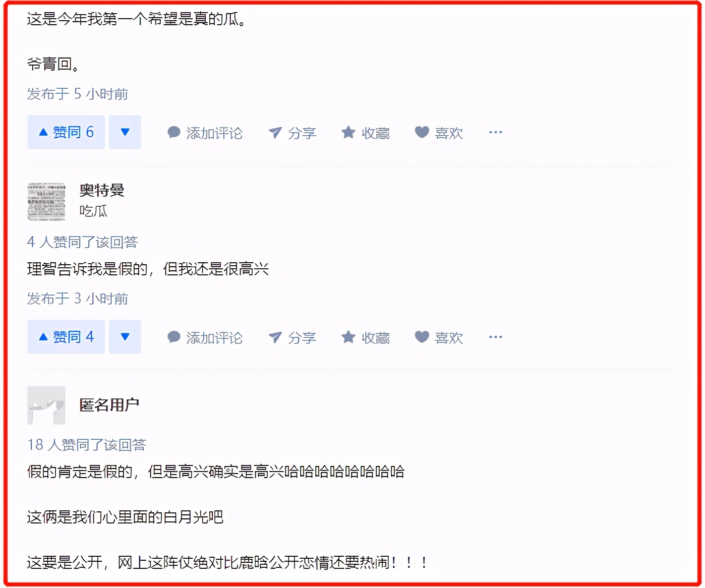Upvote the first answer with 赞同 6
This screenshot has width=705, height=588.
coord(66,132)
